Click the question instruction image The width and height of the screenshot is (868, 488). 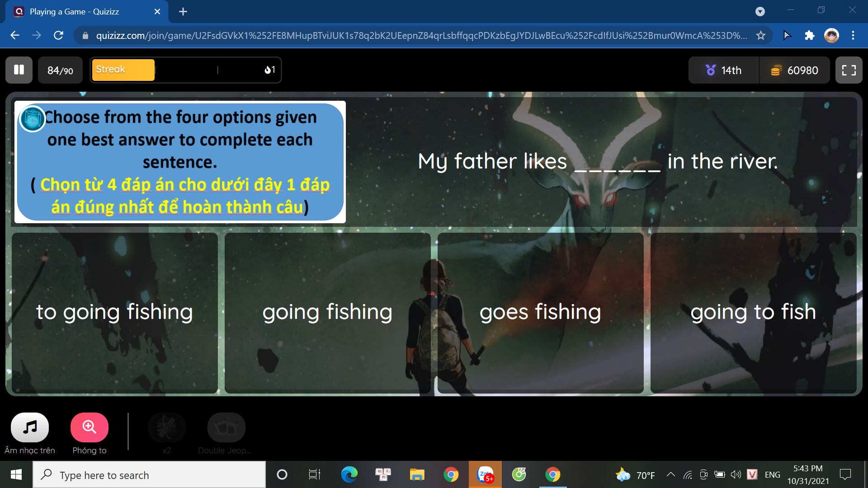(180, 162)
